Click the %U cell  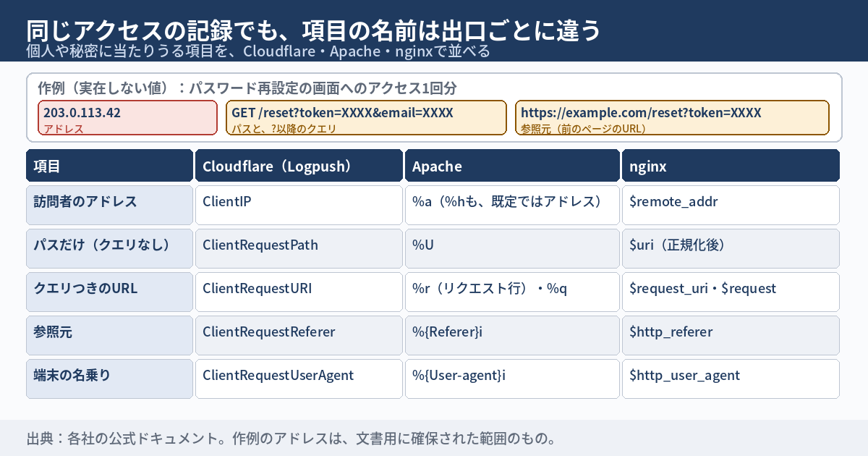coord(512,248)
